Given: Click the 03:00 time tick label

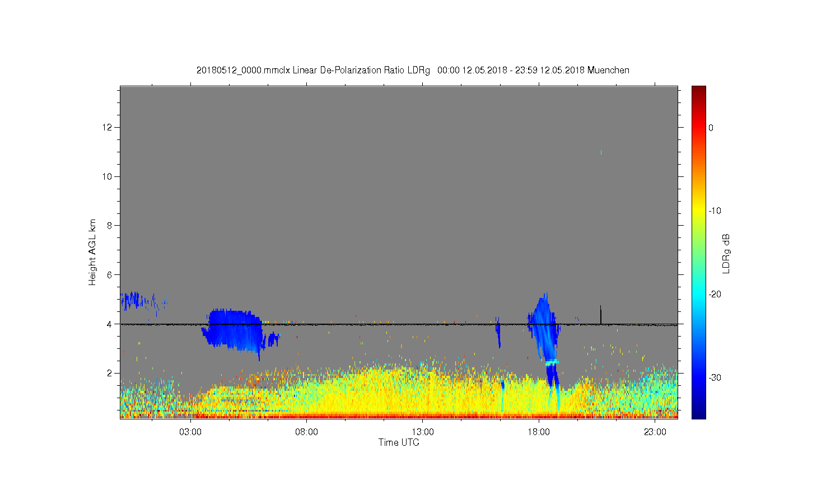Looking at the screenshot, I should click(x=190, y=432).
